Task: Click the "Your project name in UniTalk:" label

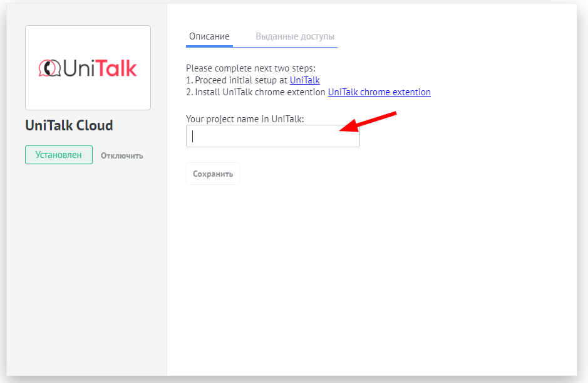Action: (245, 118)
